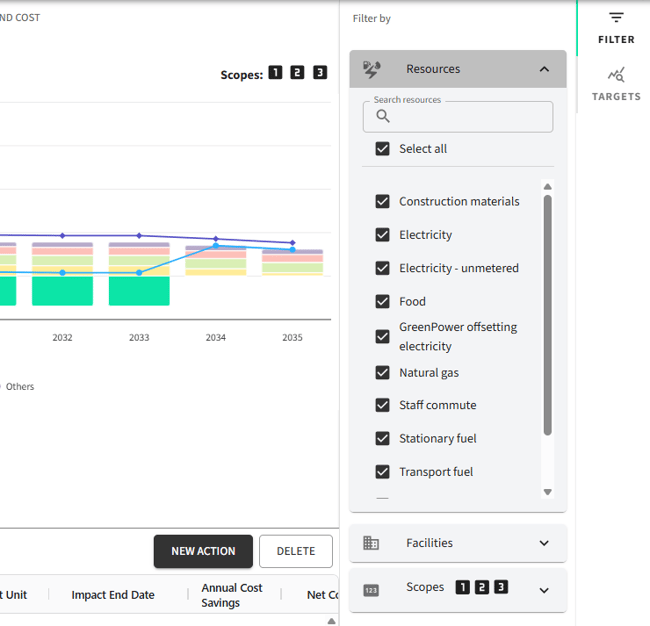Collapse the Resources section
This screenshot has width=650, height=626.
coord(544,69)
